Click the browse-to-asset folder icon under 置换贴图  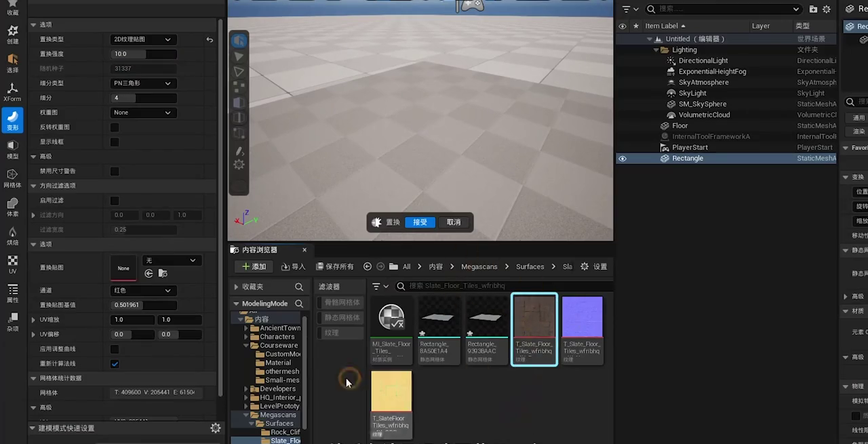pos(163,273)
